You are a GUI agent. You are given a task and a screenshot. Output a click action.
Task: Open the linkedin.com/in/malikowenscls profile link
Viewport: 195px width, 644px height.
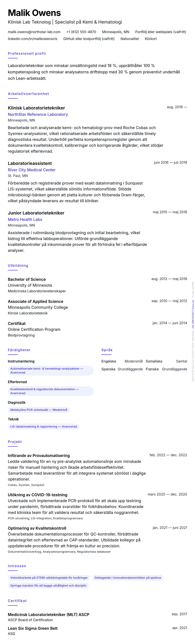tap(33, 39)
